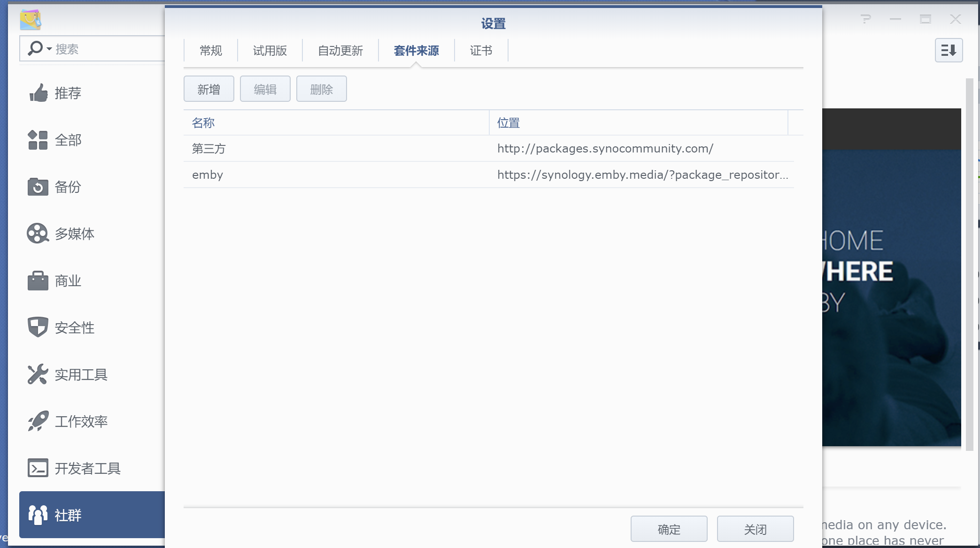Switch to the 自动更新 tab
The height and width of the screenshot is (548, 980).
340,51
